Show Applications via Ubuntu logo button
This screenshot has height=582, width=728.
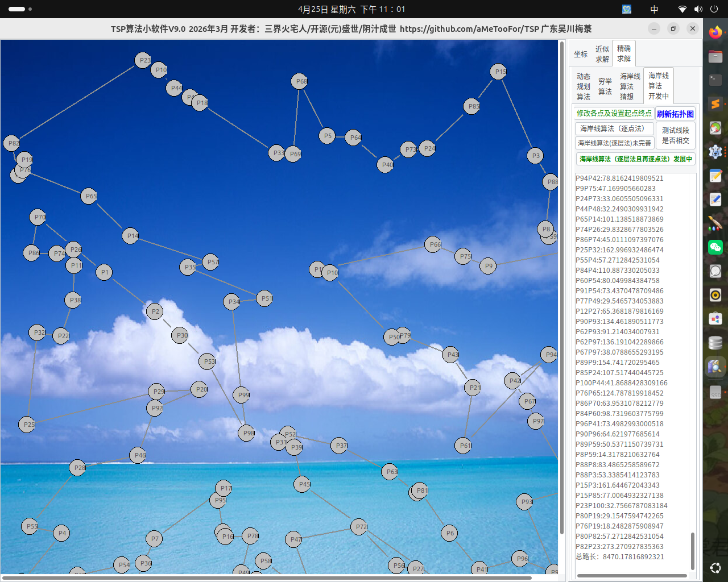click(x=715, y=567)
